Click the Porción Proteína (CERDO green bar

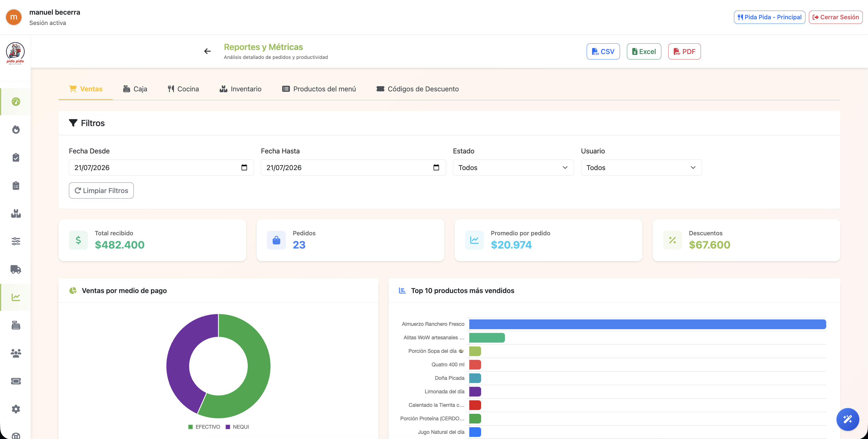[x=475, y=419]
